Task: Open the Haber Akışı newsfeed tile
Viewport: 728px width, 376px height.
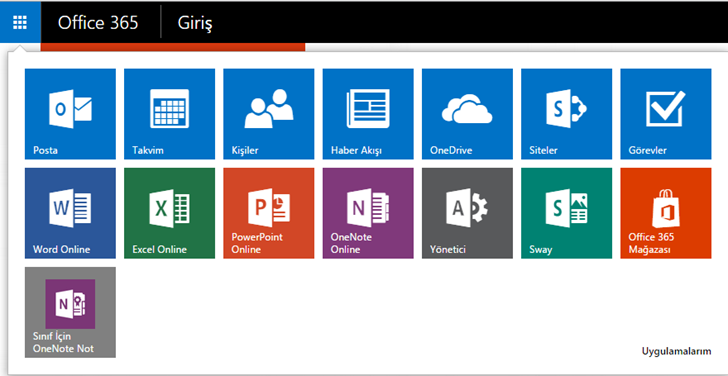Action: (368, 114)
